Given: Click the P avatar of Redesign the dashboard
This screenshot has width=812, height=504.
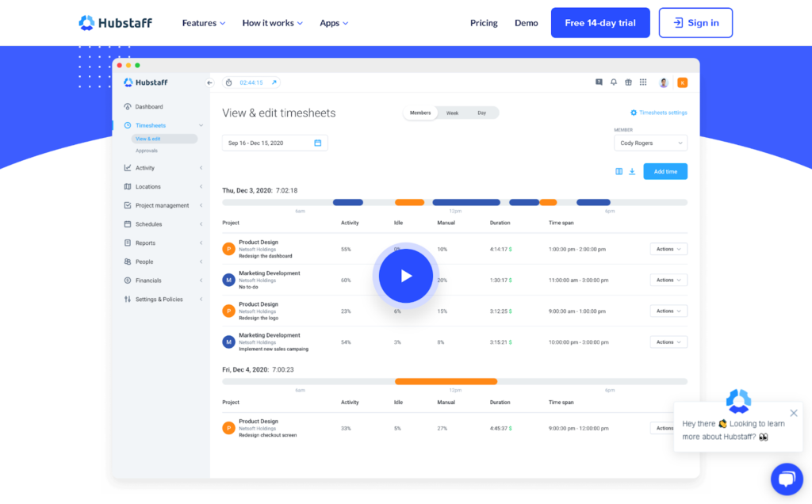Looking at the screenshot, I should (229, 249).
